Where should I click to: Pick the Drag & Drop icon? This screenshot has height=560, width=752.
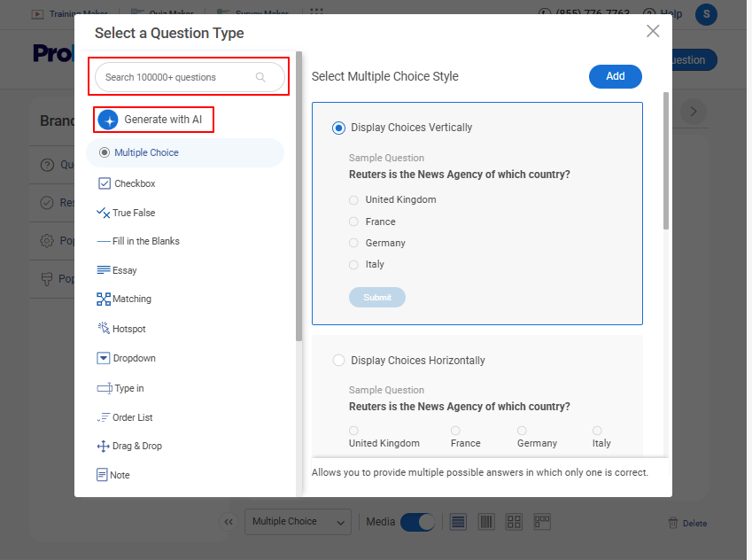pyautogui.click(x=104, y=447)
